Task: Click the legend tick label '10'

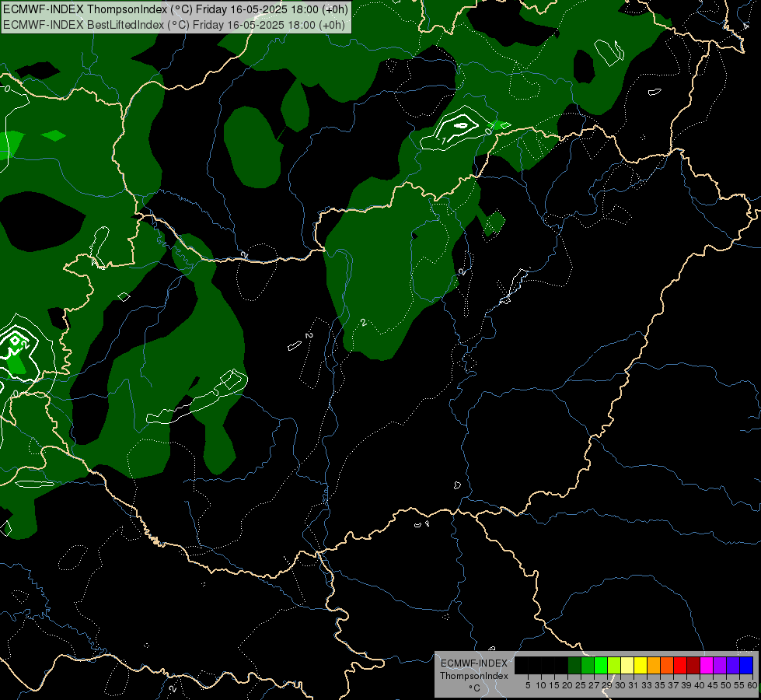Action: pyautogui.click(x=541, y=685)
